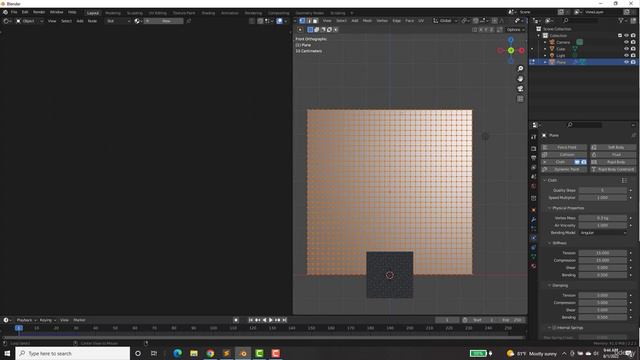Toggle Collection viewport visibility eye
This screenshot has height=360, width=640.
click(627, 36)
